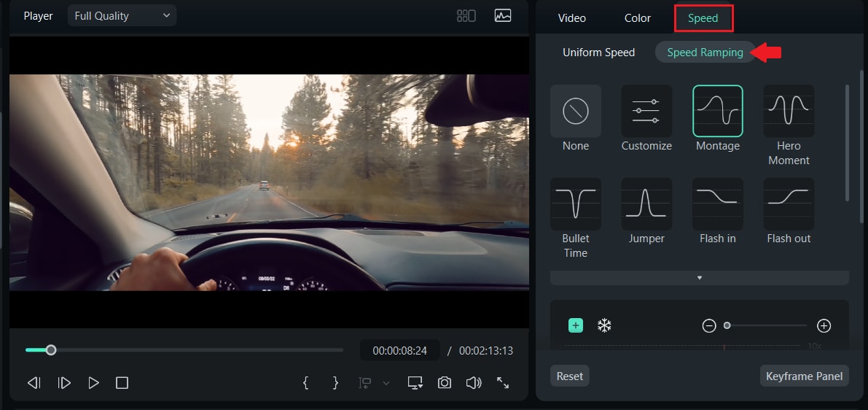The image size is (868, 410).
Task: Click the volume speaker icon
Action: click(474, 383)
